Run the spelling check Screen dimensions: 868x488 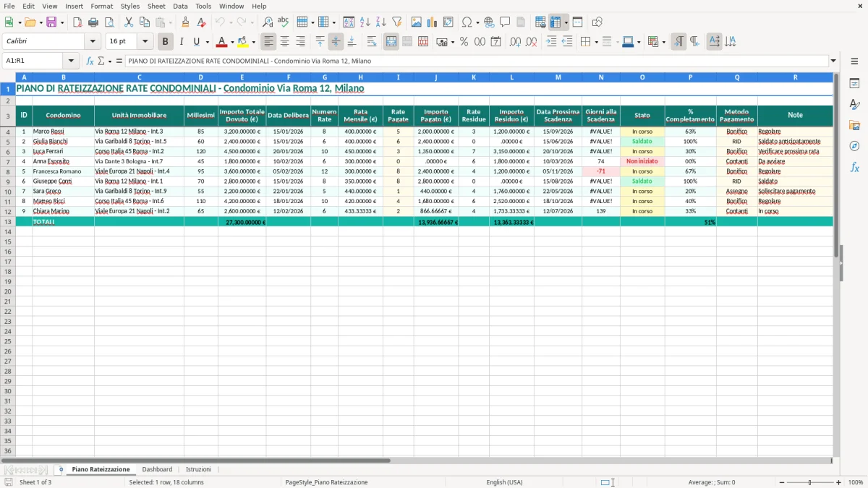[x=284, y=22]
